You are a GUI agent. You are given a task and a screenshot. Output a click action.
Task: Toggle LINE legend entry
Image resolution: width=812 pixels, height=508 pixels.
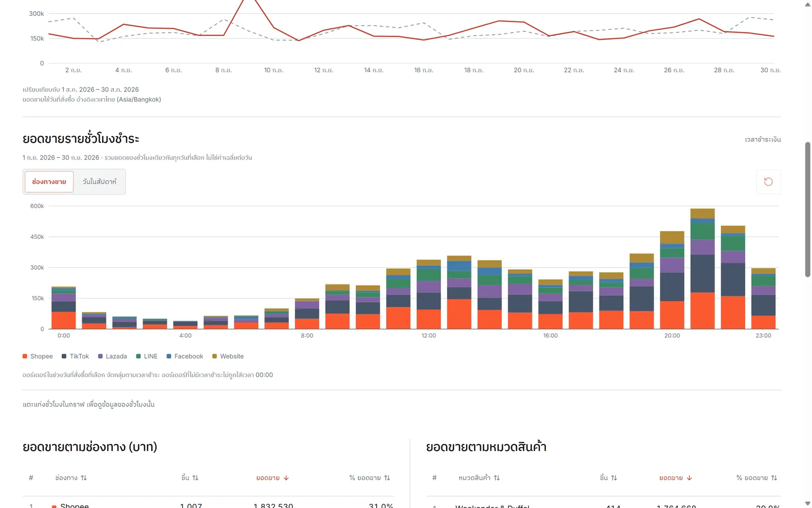click(147, 356)
